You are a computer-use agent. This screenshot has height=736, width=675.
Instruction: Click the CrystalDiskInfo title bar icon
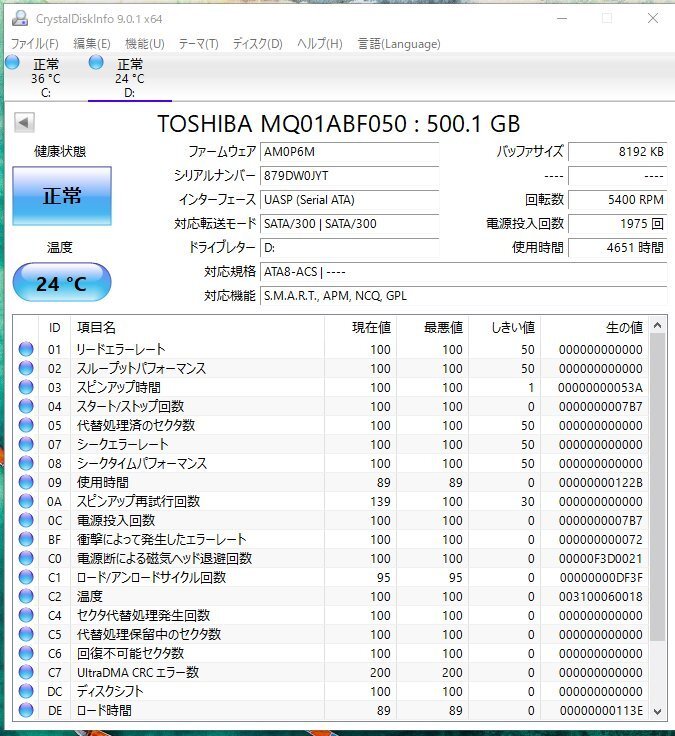tap(20, 18)
